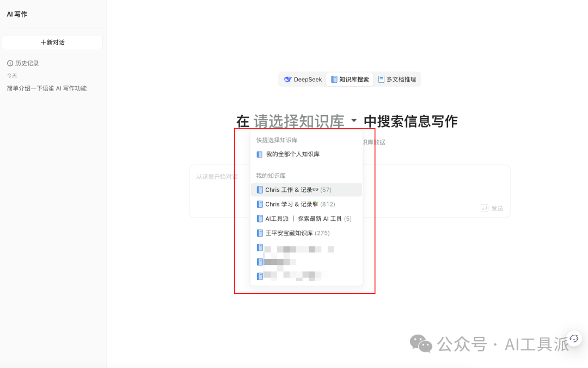The height and width of the screenshot is (368, 588).
Task: Click the 多文档推理 document icon
Action: point(381,79)
